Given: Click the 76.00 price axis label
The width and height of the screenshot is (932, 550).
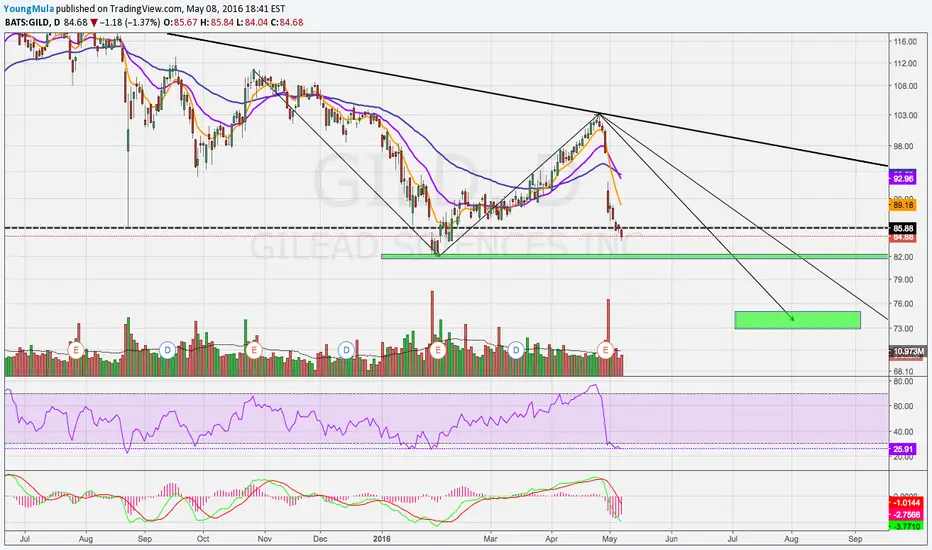Looking at the screenshot, I should pyautogui.click(x=904, y=304).
